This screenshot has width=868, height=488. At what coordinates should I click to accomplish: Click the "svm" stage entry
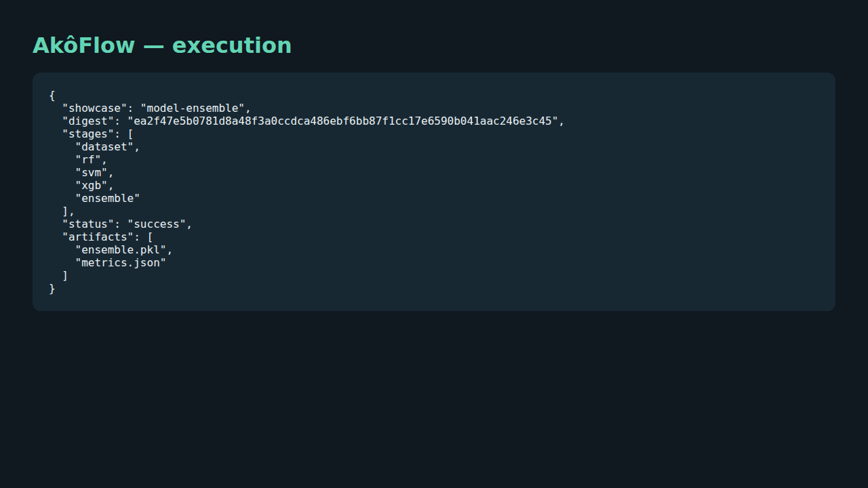(x=92, y=173)
